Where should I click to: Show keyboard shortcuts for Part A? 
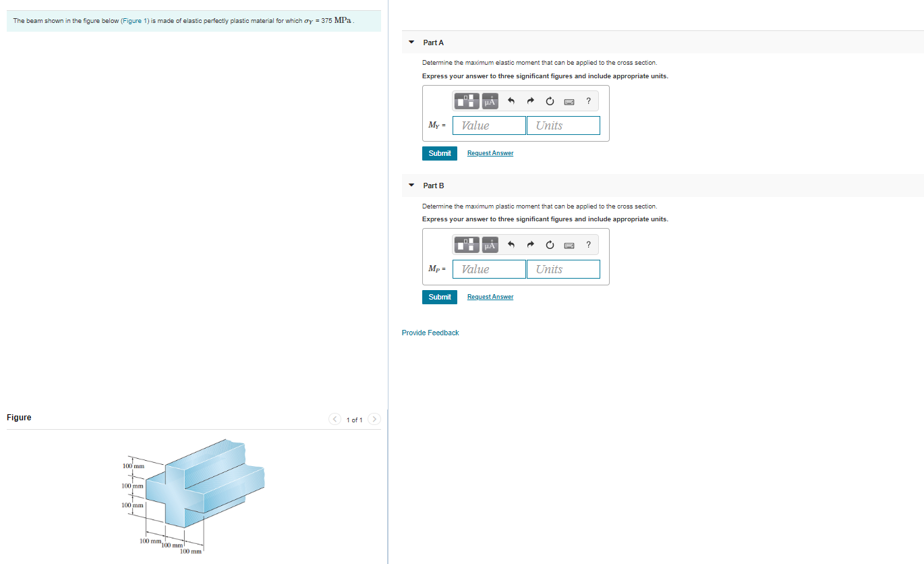tap(569, 101)
